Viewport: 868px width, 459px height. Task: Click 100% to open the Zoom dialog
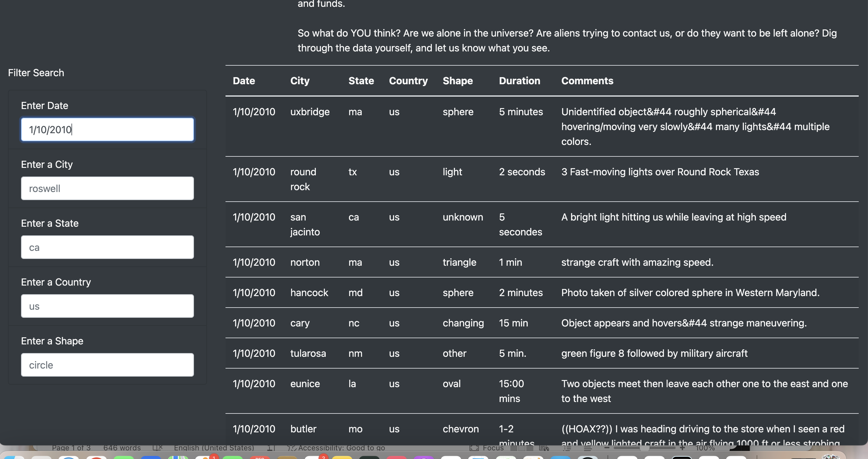coord(705,448)
